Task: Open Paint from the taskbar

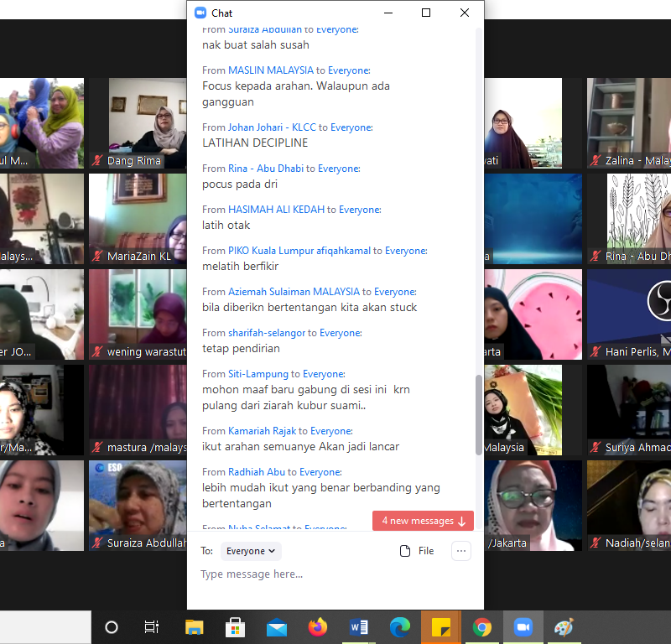Action: click(x=564, y=627)
